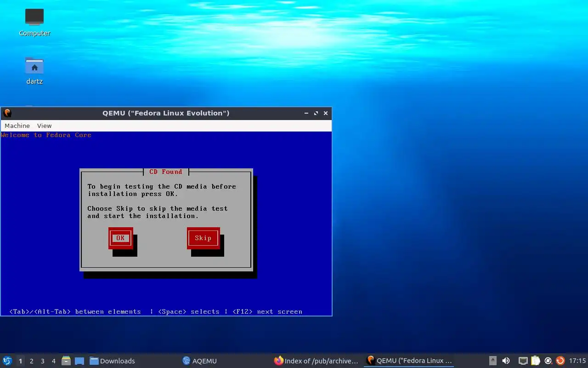
Task: Launch file manager from taskbar quicklaunch
Action: [66, 361]
